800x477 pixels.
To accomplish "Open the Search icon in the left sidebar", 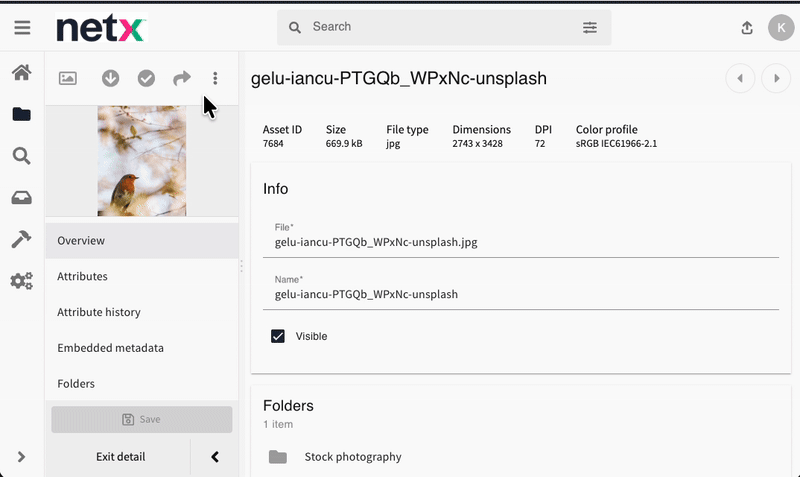I will [x=21, y=156].
